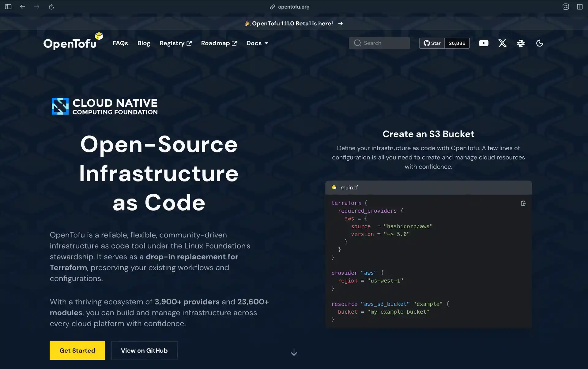
Task: Toggle between dark and light theme
Action: [540, 43]
